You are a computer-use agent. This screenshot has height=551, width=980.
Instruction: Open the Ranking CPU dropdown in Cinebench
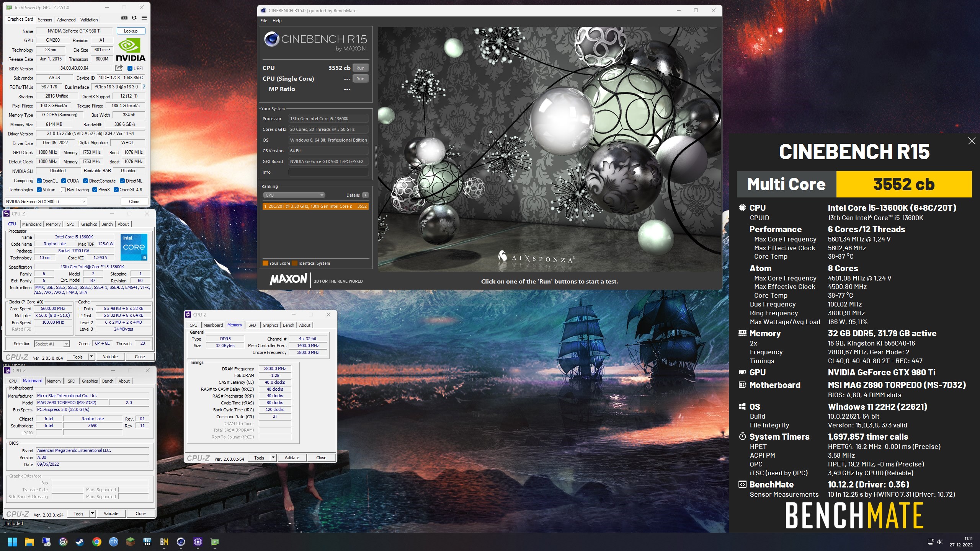click(294, 195)
